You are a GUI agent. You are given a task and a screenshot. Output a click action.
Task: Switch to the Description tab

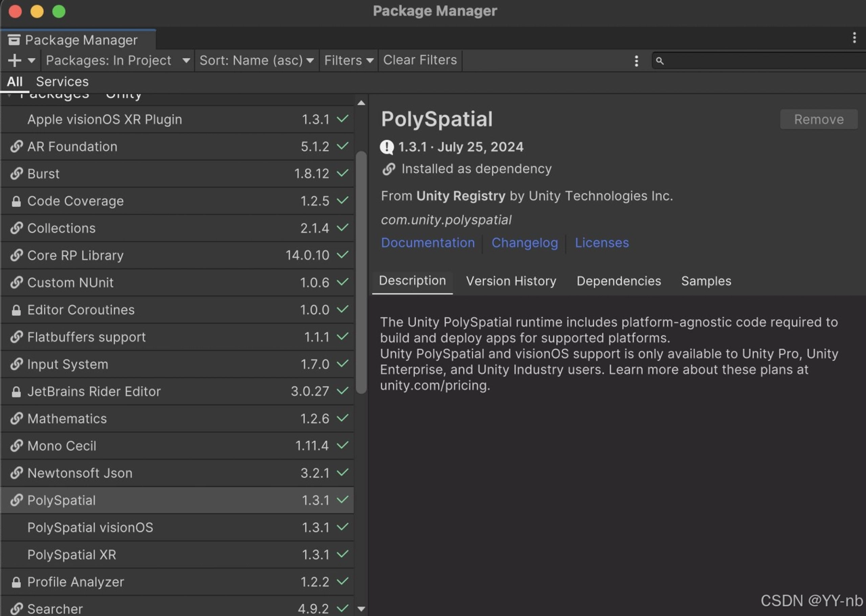(x=412, y=281)
